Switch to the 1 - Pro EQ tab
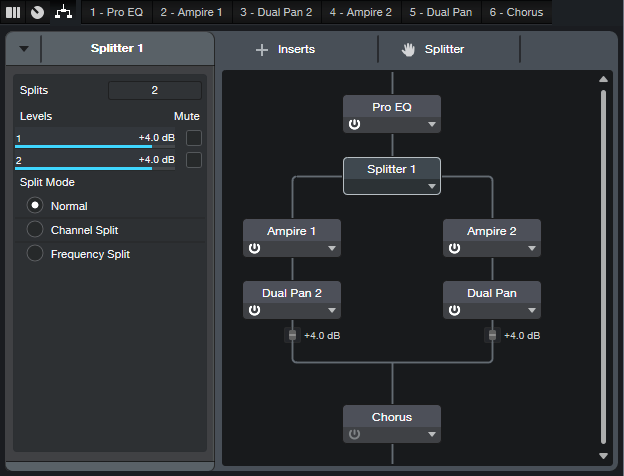 [117, 12]
